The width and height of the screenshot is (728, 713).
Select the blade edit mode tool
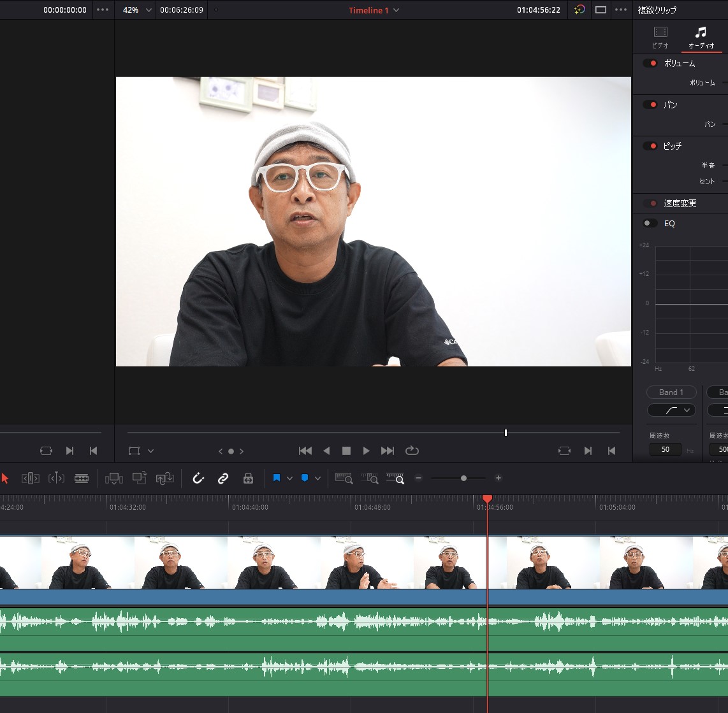(x=82, y=478)
